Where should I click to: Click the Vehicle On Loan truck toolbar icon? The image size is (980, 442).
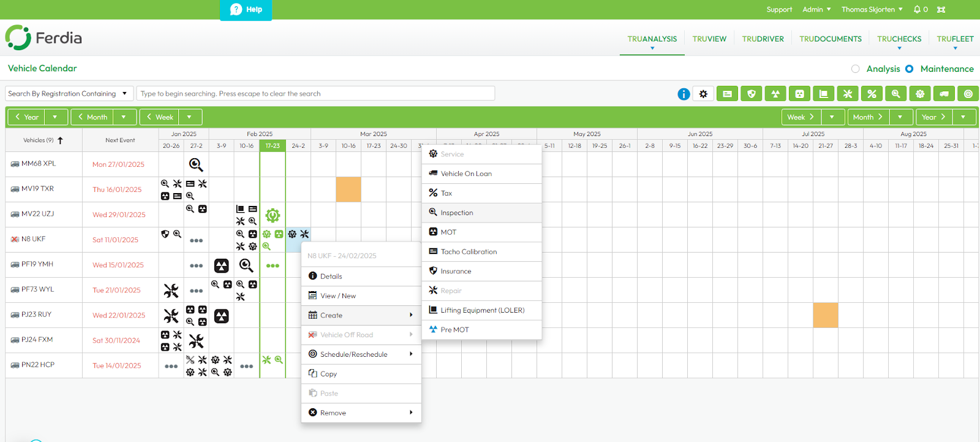point(944,94)
